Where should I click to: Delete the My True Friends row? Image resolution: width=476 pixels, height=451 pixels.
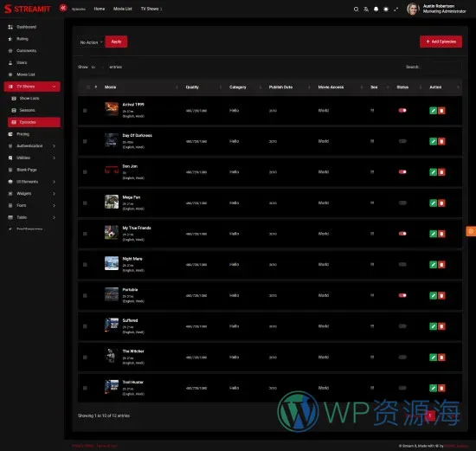441,234
